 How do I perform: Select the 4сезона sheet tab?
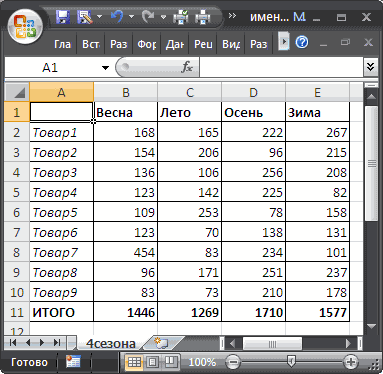click(111, 343)
